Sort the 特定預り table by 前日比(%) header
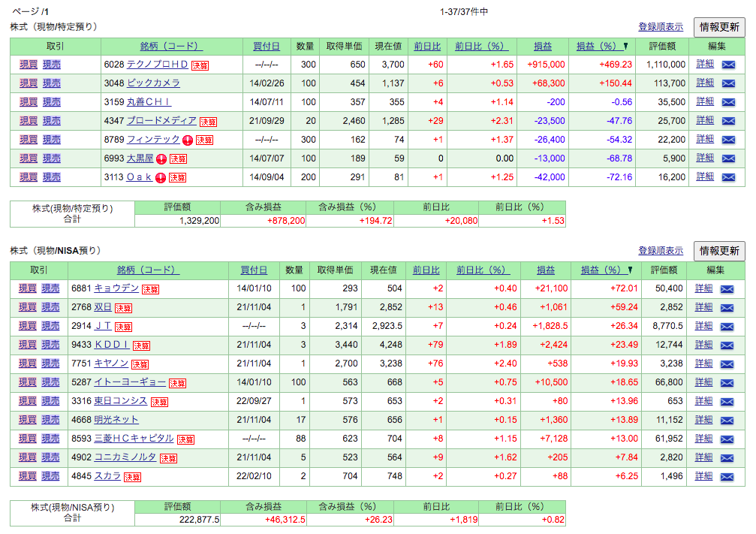Image resolution: width=756 pixels, height=534 pixels. (481, 47)
